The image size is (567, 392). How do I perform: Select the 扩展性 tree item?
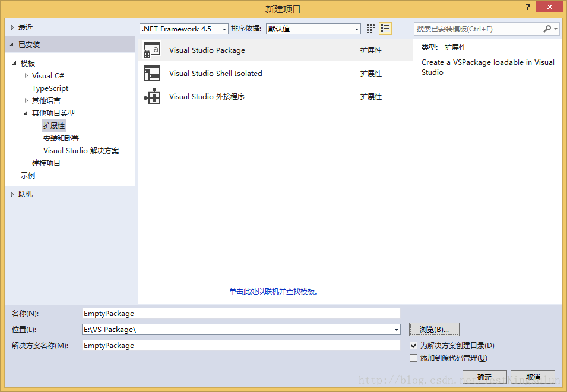[x=54, y=126]
